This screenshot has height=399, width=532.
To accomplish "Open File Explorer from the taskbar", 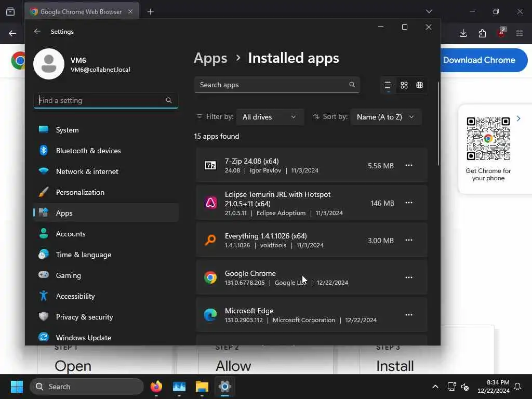I will coord(202,387).
